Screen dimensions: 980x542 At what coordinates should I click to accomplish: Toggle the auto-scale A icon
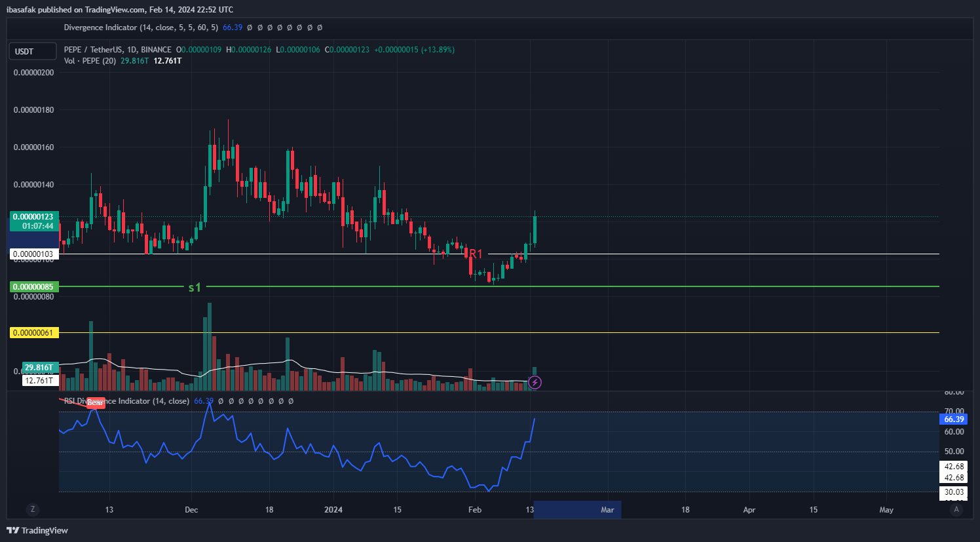(x=956, y=509)
